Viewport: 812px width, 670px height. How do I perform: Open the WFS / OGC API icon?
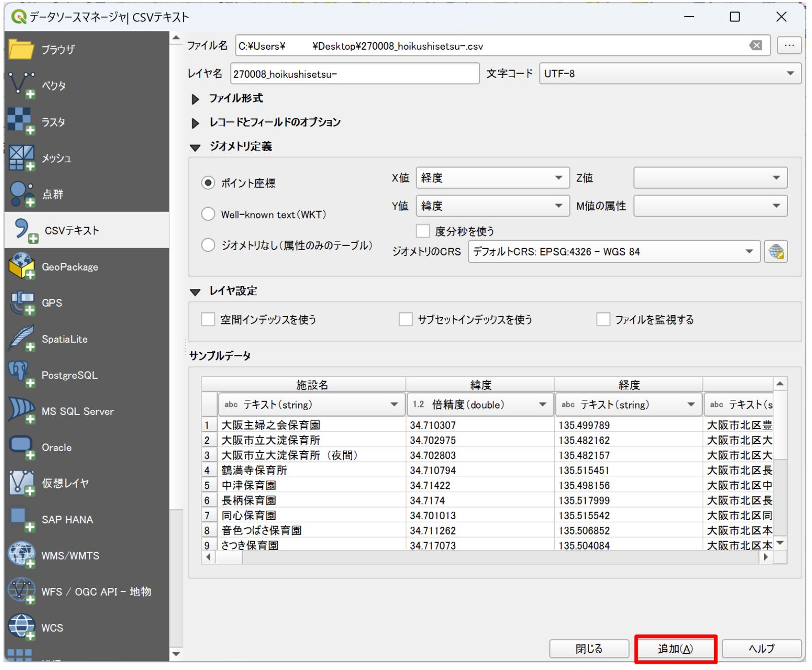click(x=21, y=591)
